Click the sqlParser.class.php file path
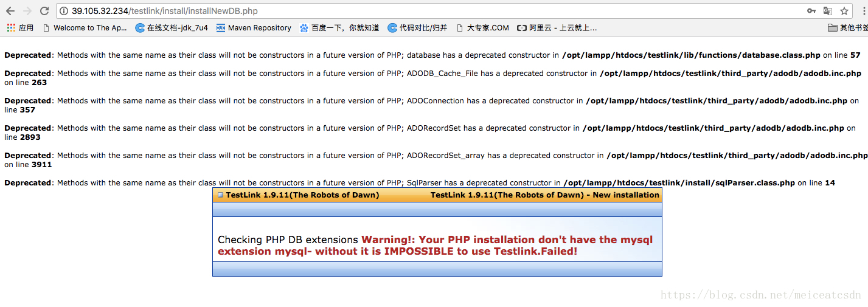The width and height of the screenshot is (868, 307). tap(679, 183)
